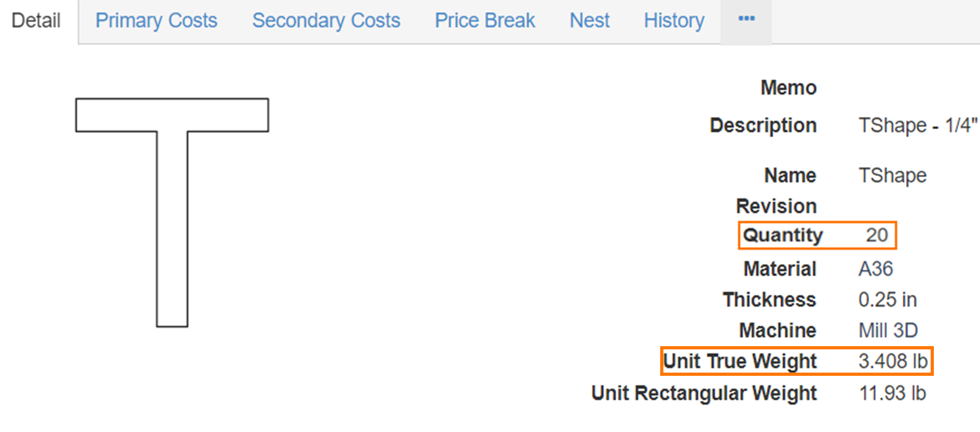View the History tab
Image resolution: width=980 pixels, height=432 pixels.
tap(674, 21)
